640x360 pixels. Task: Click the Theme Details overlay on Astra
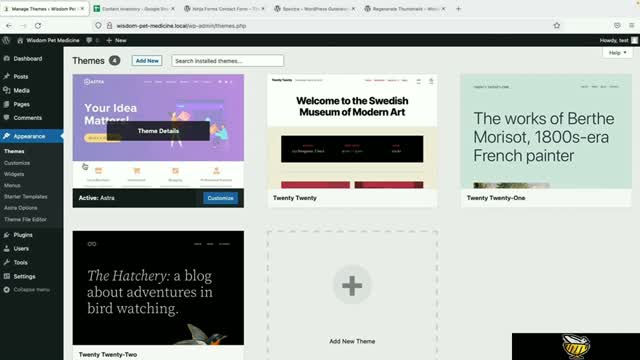pos(158,131)
